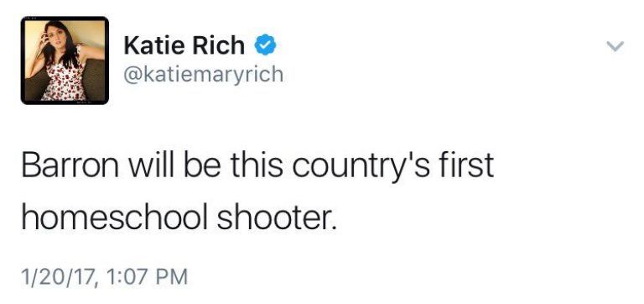
Task: Click the white checkmark inside the badge
Action: tap(266, 45)
